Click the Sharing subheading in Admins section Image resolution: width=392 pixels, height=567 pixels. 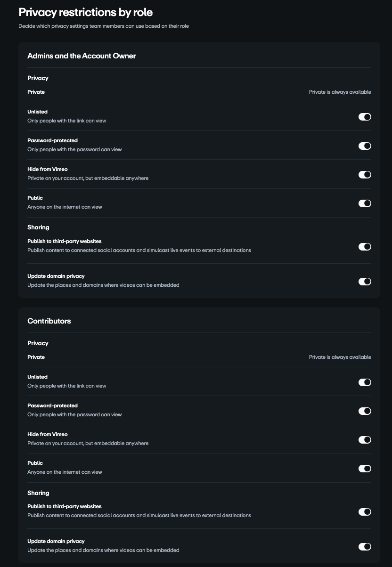38,227
